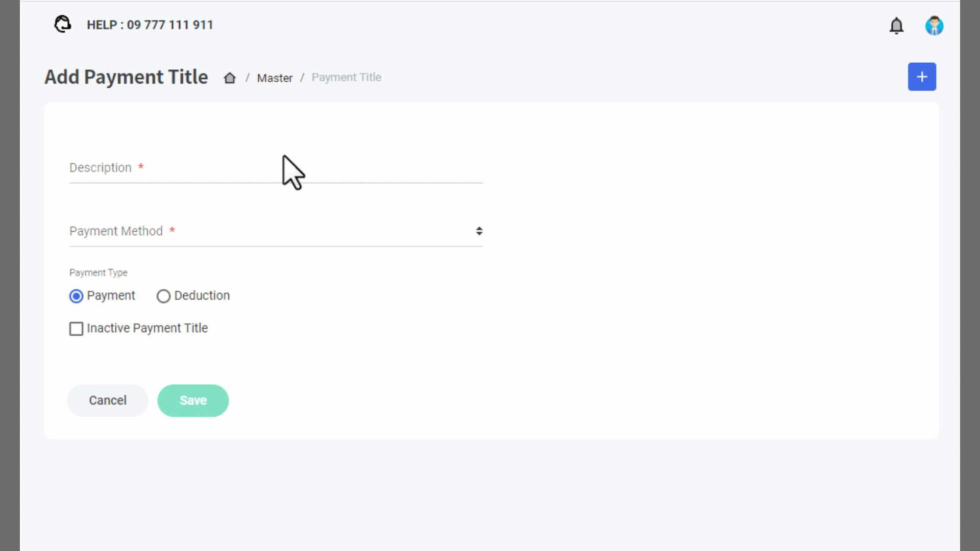Enable the Inactive Payment Title checkbox
The height and width of the screenshot is (551, 980).
tap(77, 329)
